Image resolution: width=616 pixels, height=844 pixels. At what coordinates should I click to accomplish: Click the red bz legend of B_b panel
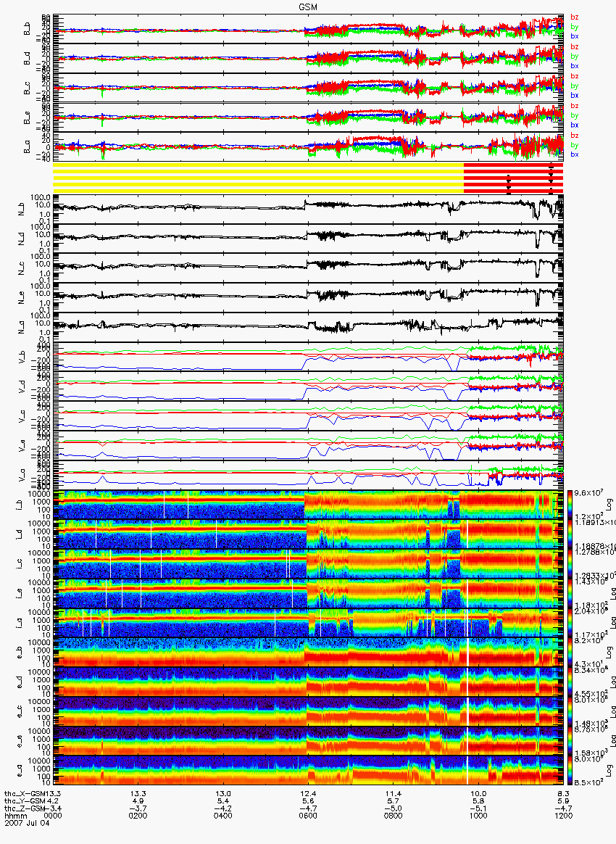click(575, 17)
